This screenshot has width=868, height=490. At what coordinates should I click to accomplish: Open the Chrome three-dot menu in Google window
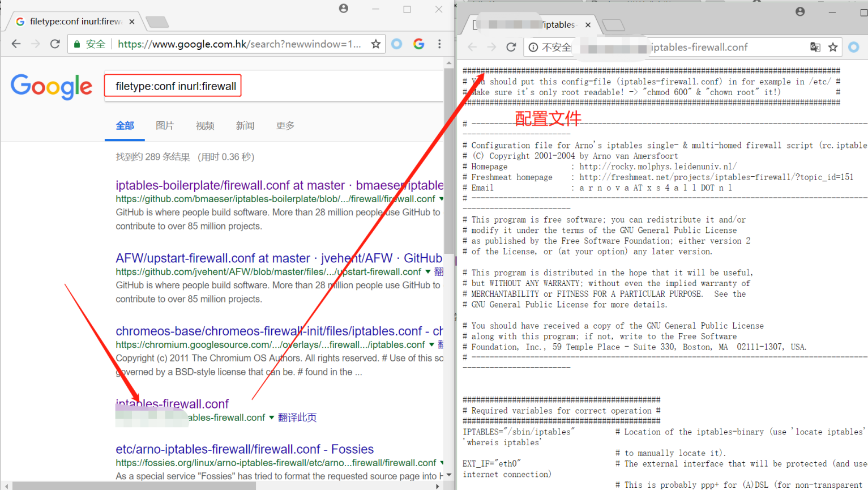(x=439, y=44)
